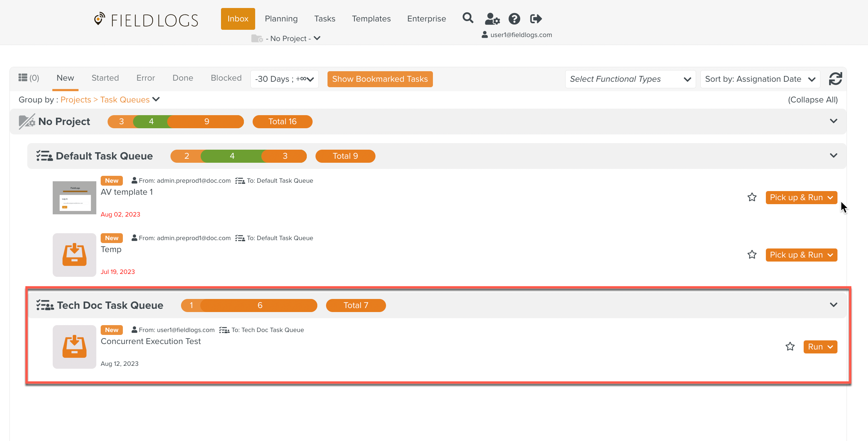Open the help question mark icon

[514, 19]
